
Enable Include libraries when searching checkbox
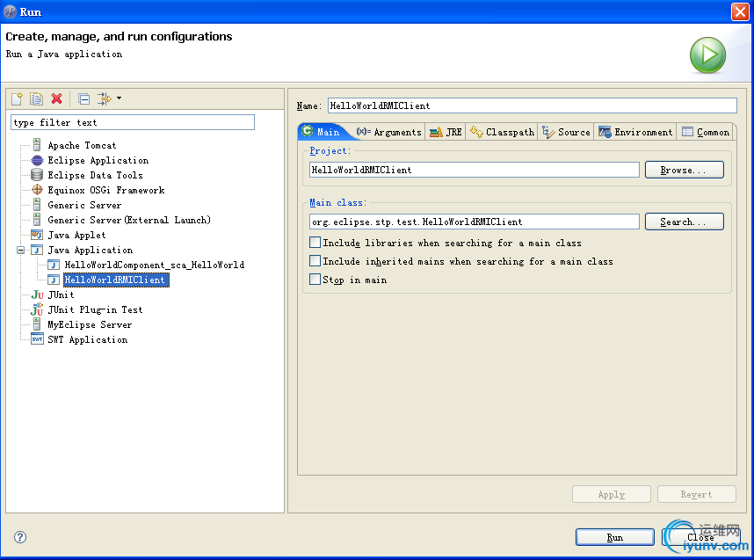pos(315,242)
